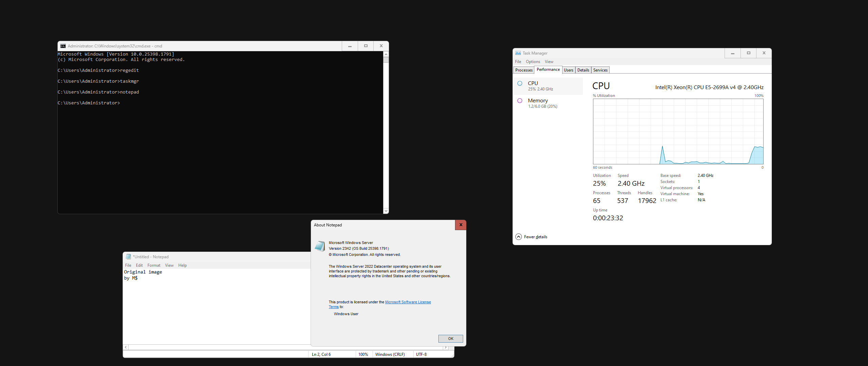Screen dimensions: 868x366
Task: Minimize the cmd window
Action: point(350,46)
